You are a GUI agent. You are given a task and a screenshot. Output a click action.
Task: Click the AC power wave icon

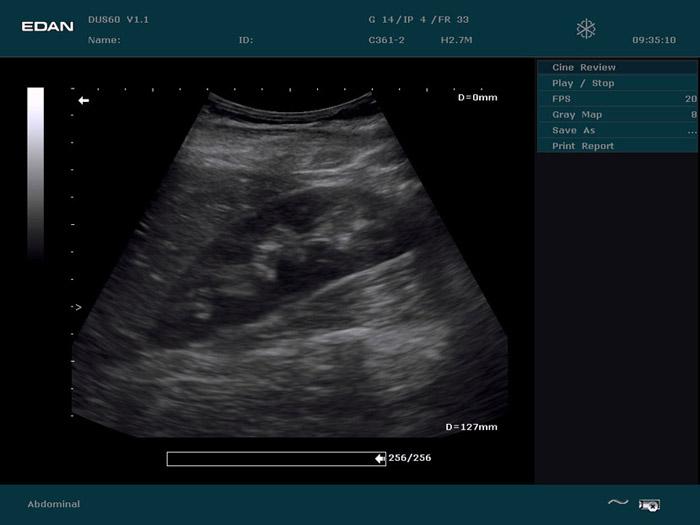618,503
